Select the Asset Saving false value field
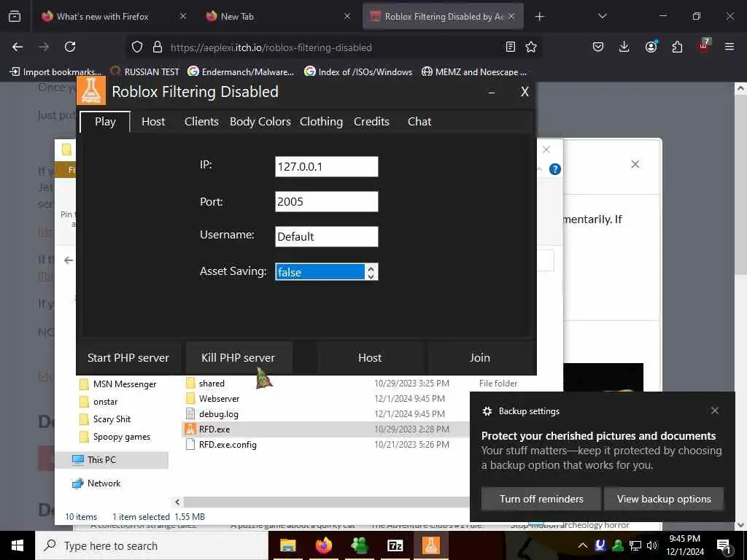 (x=320, y=272)
